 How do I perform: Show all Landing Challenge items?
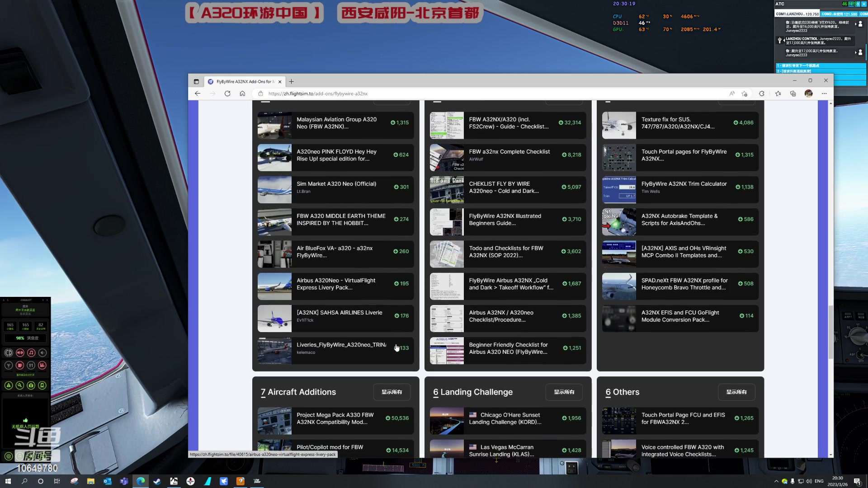click(564, 392)
